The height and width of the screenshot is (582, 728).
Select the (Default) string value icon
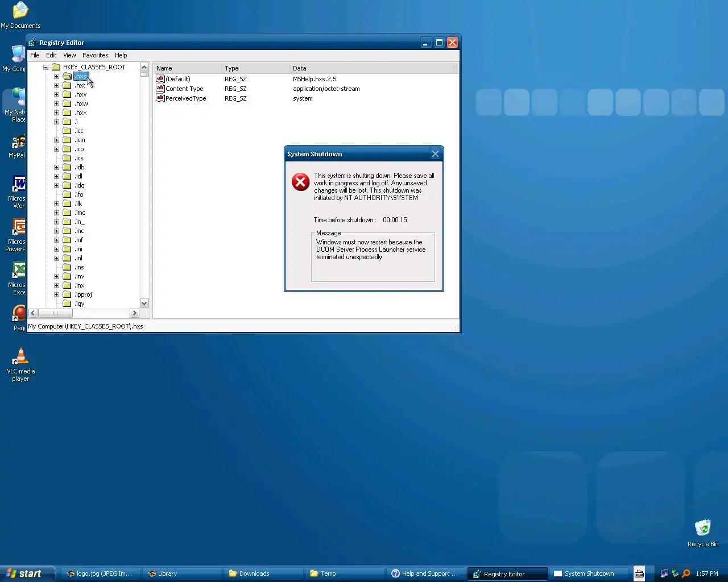click(x=160, y=78)
